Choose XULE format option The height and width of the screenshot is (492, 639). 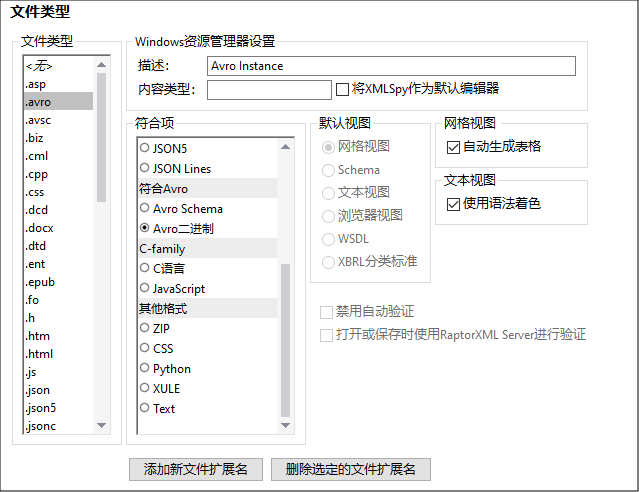tap(144, 388)
